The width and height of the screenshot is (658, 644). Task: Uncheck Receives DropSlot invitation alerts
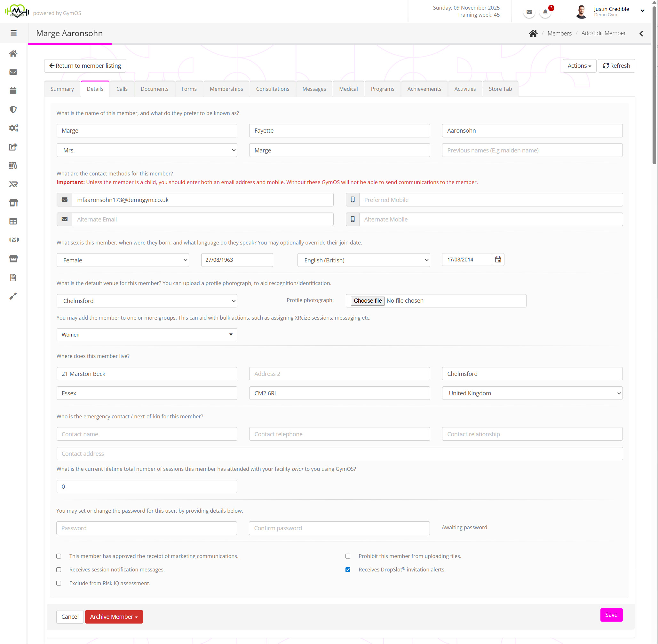(348, 570)
